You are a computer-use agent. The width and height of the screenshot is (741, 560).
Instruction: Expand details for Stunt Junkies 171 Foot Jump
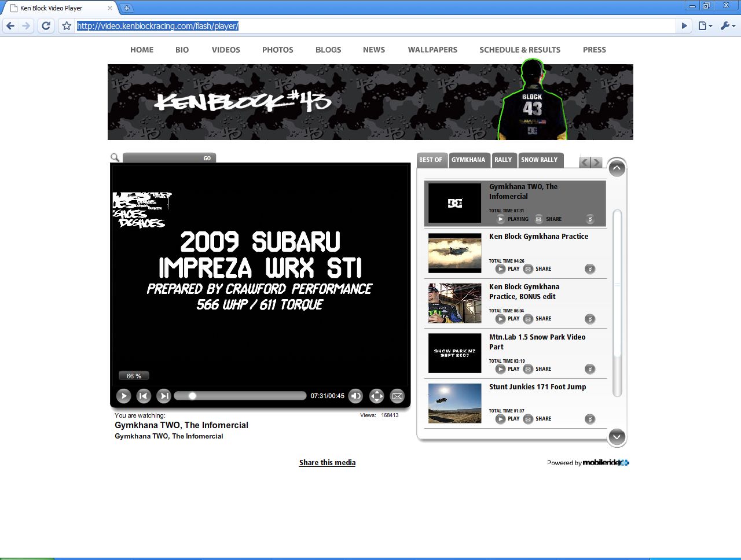click(x=590, y=419)
